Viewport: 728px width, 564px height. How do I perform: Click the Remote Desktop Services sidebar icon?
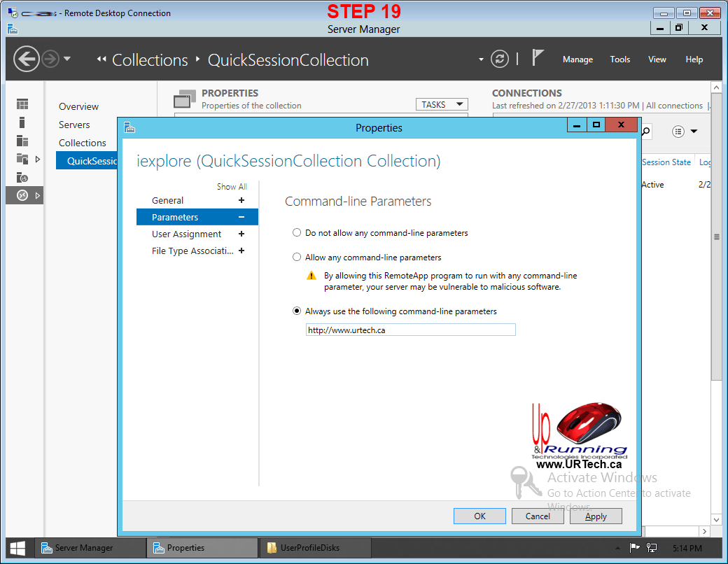pos(22,195)
